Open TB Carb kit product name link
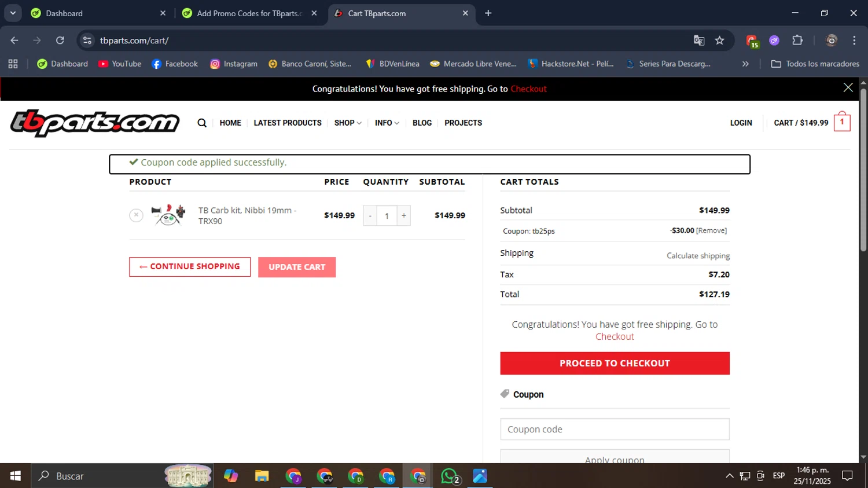This screenshot has height=488, width=868. [247, 215]
